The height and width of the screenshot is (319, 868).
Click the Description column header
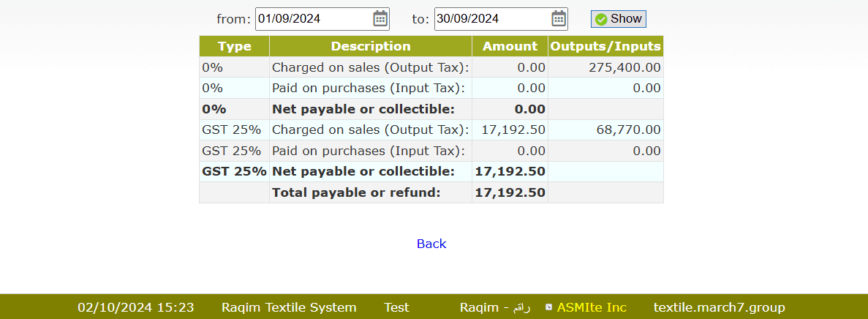[x=371, y=46]
